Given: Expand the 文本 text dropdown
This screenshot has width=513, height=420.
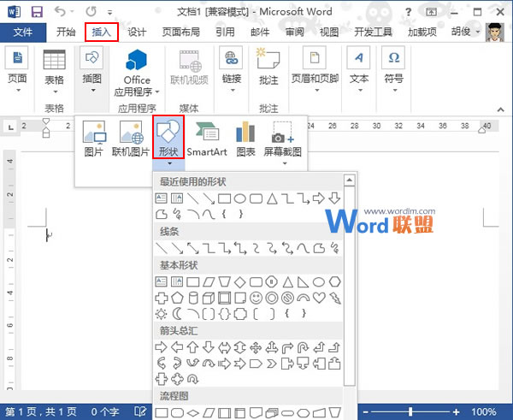Looking at the screenshot, I should coord(360,91).
